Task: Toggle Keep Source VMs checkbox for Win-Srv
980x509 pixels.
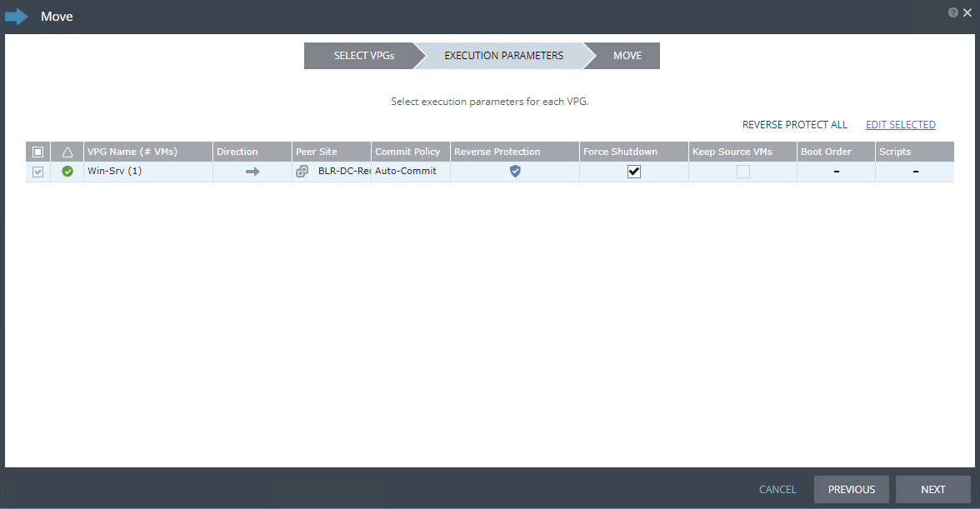Action: [743, 172]
